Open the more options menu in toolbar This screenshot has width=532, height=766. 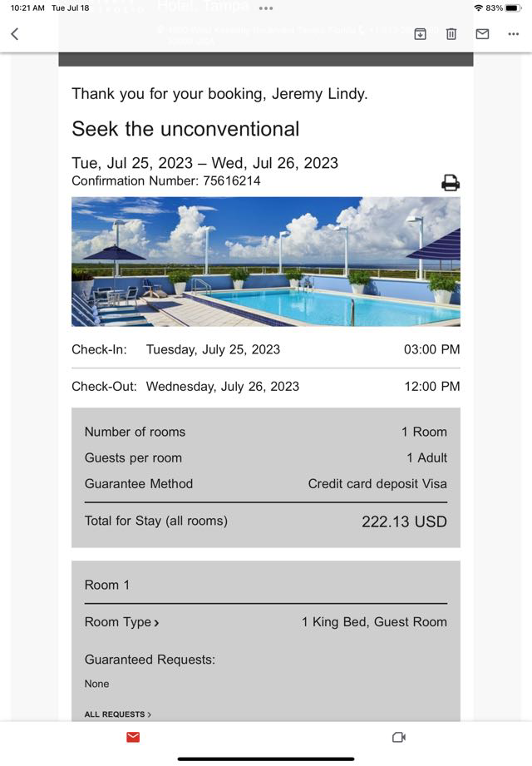tap(513, 34)
